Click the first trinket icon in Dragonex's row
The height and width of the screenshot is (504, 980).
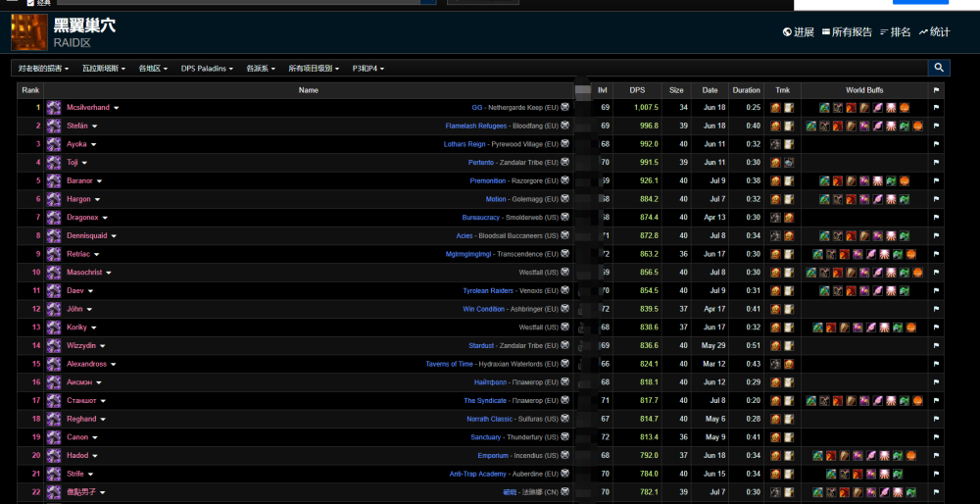click(775, 218)
